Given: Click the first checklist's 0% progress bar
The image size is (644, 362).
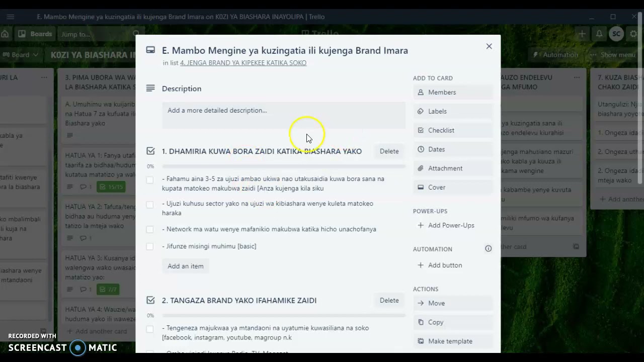Looking at the screenshot, I should [x=284, y=166].
